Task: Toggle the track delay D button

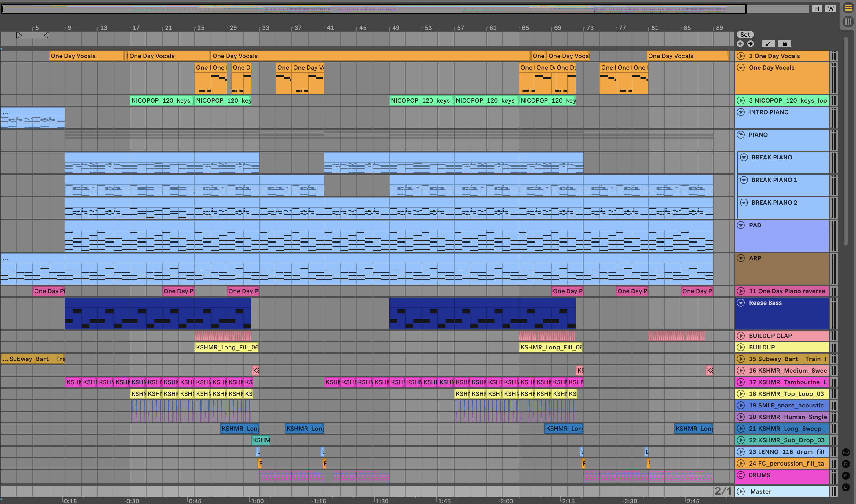Action: click(x=846, y=488)
